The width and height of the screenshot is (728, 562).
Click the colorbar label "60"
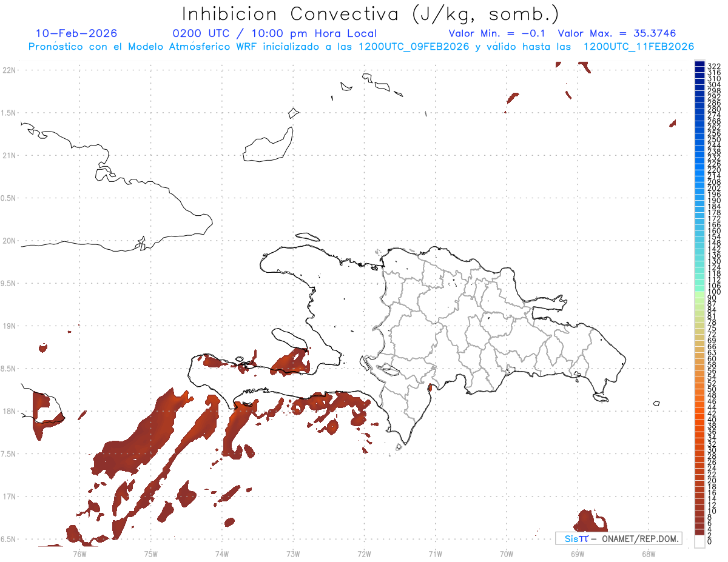712,358
